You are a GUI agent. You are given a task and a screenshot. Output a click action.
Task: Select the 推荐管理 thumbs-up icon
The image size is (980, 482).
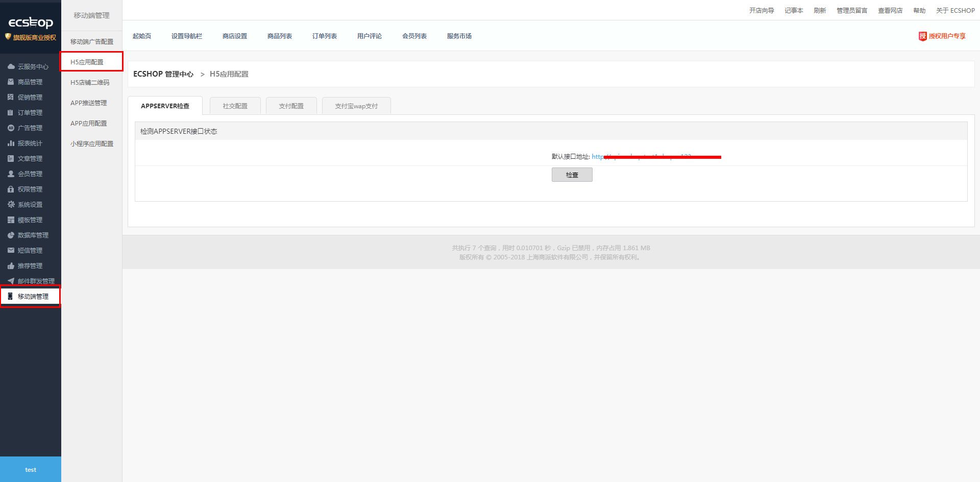click(10, 266)
